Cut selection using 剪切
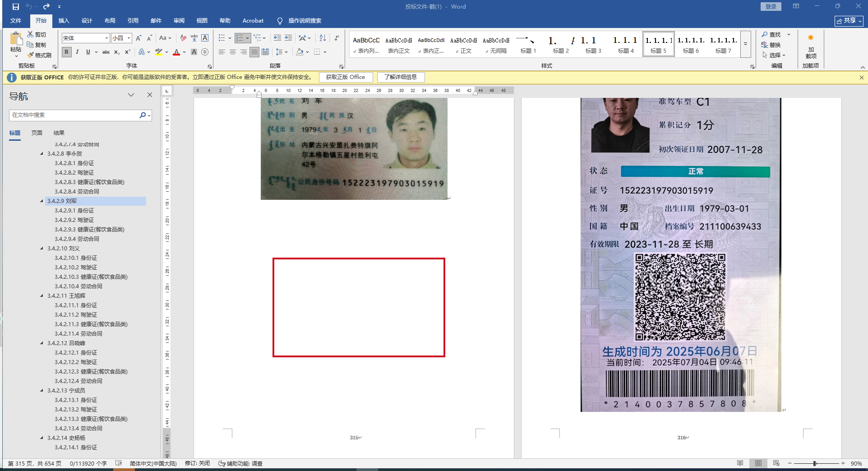The image size is (868, 471). point(37,34)
